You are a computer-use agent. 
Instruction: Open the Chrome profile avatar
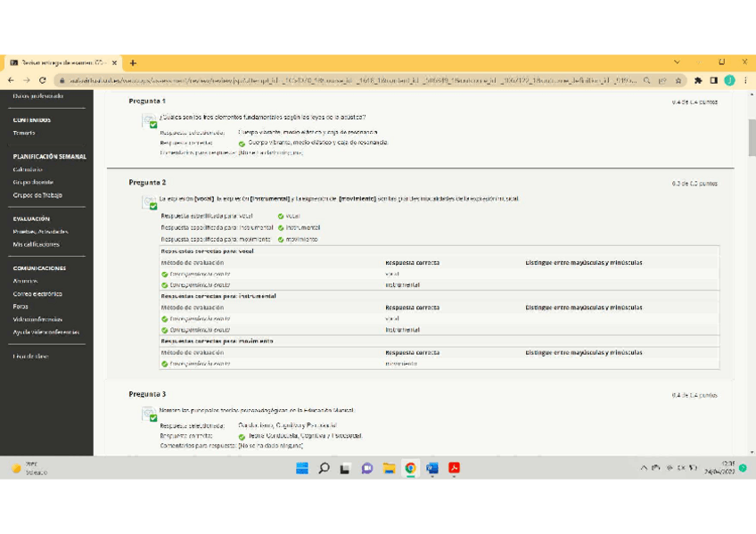[729, 80]
